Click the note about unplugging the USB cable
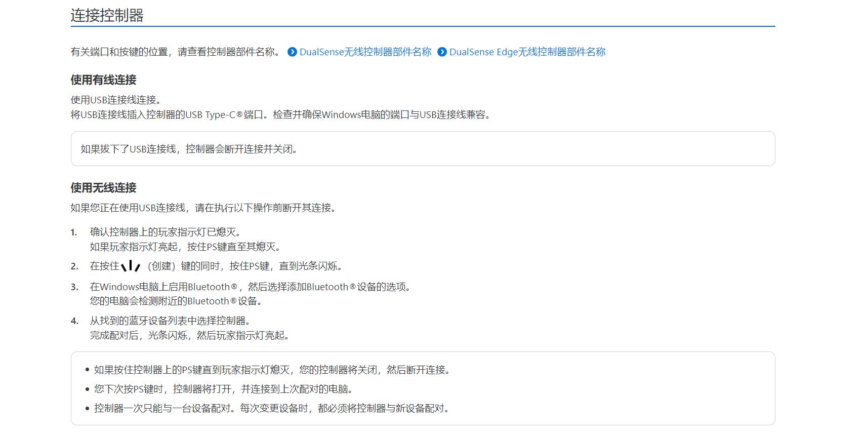Viewport: 868px width, 436px height. (189, 149)
